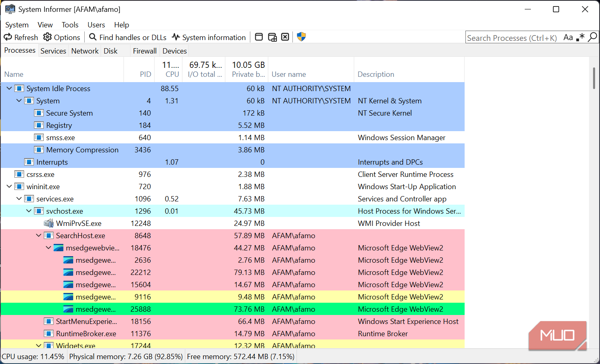Open System information window
This screenshot has height=364, width=600.
(x=209, y=37)
